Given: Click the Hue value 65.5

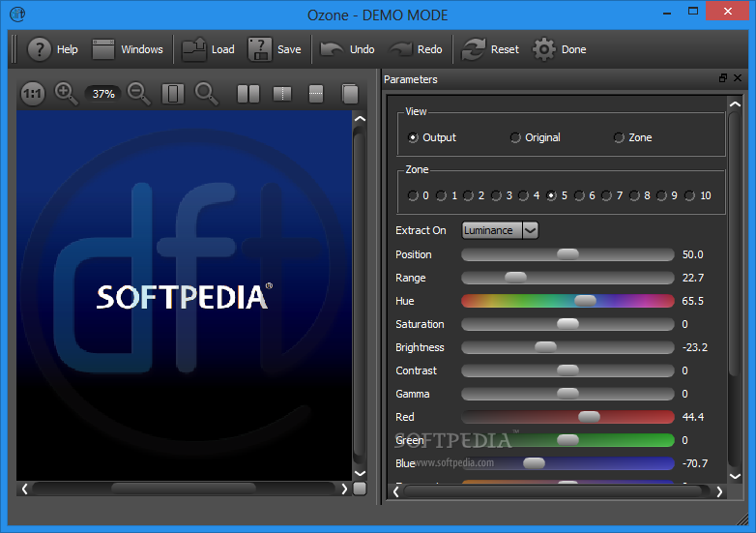Looking at the screenshot, I should pos(693,301).
